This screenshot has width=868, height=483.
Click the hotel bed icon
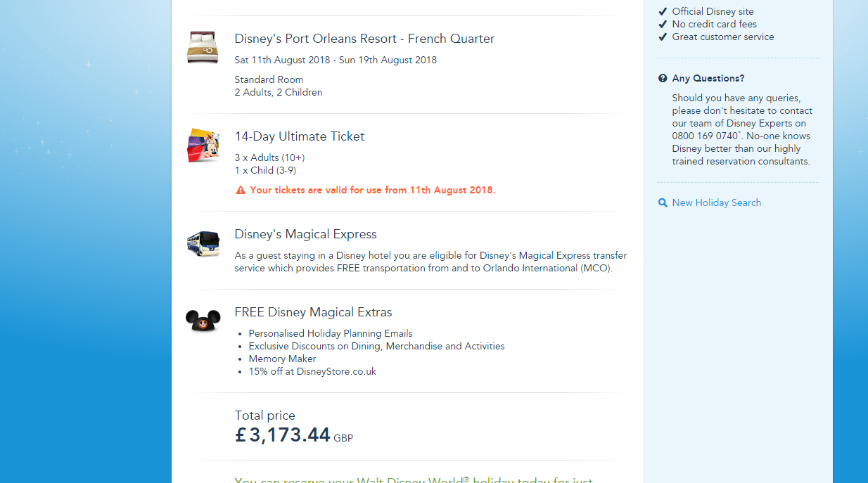[203, 47]
